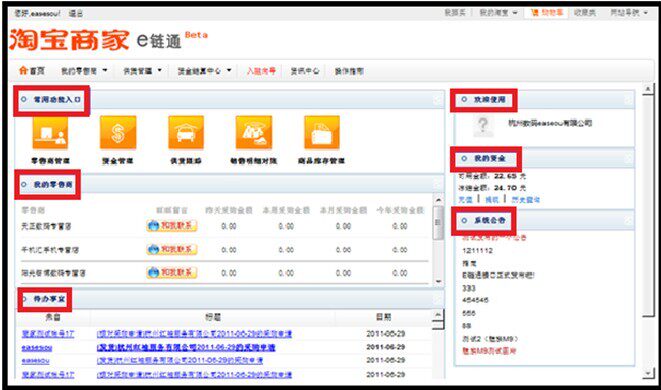Open the 测试2 notice entry

point(490,339)
